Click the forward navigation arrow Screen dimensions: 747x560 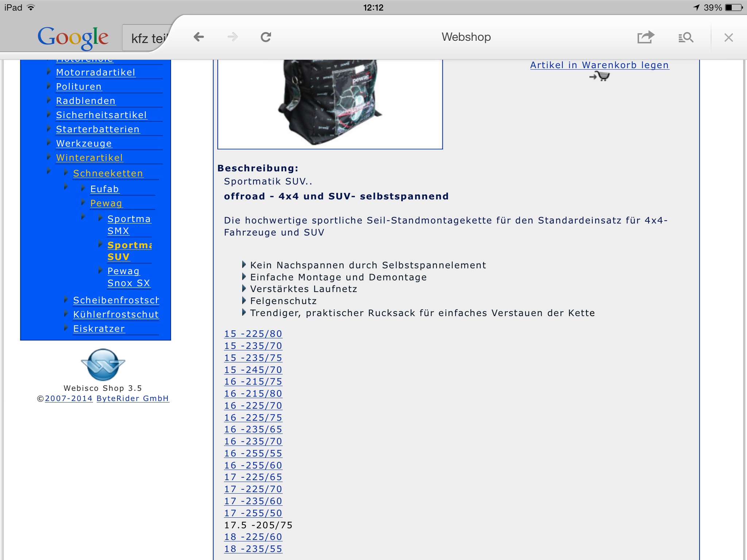(x=232, y=37)
